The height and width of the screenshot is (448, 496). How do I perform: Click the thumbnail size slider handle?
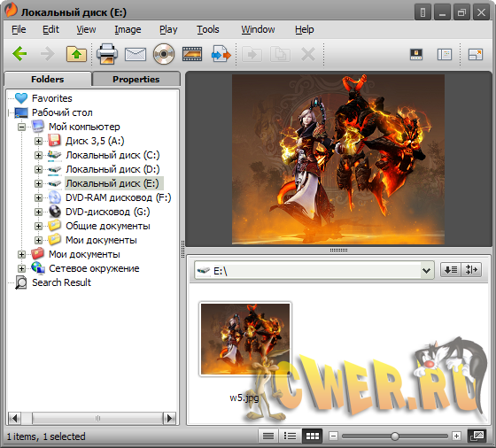(x=395, y=436)
